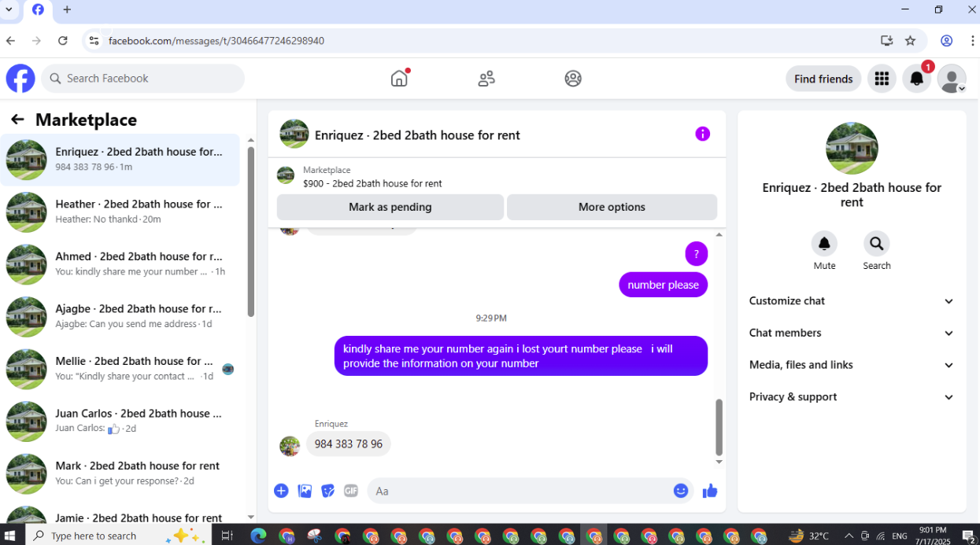Open Windows Start menu
Viewport: 980px width, 545px height.
click(x=12, y=536)
